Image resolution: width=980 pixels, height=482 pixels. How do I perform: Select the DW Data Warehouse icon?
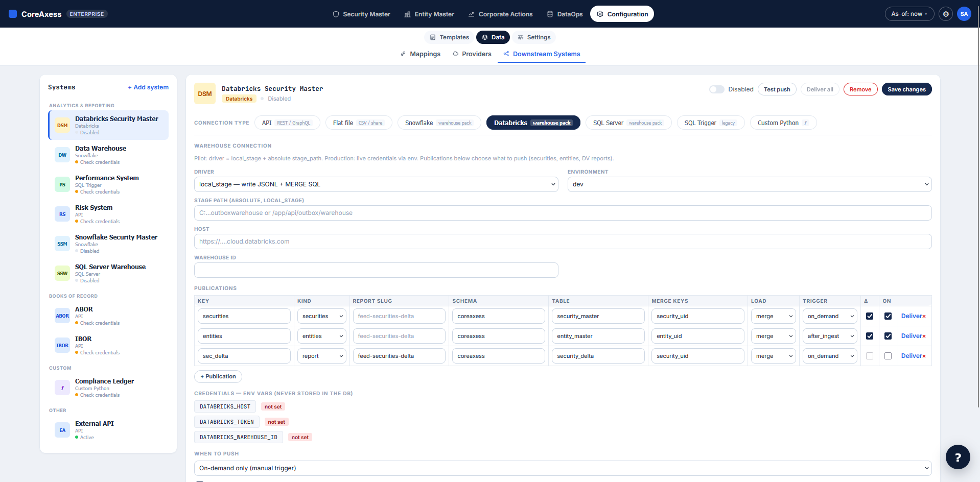[x=62, y=155]
